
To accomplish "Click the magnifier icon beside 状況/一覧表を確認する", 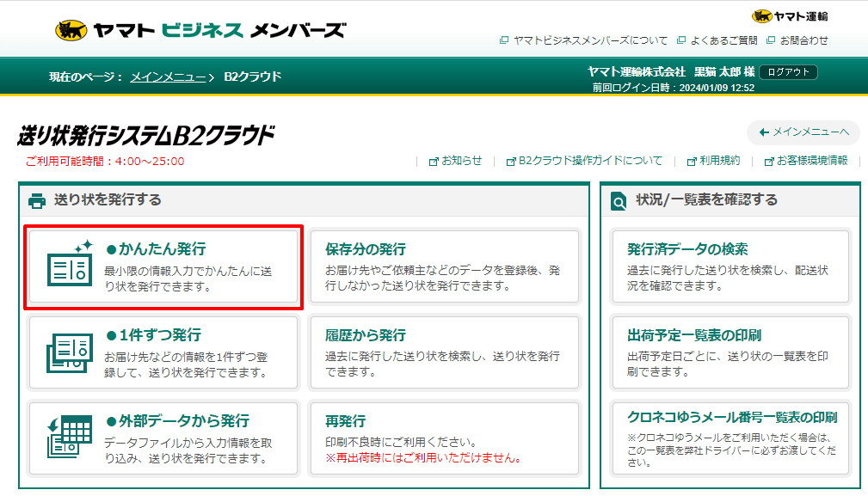I will [x=619, y=201].
